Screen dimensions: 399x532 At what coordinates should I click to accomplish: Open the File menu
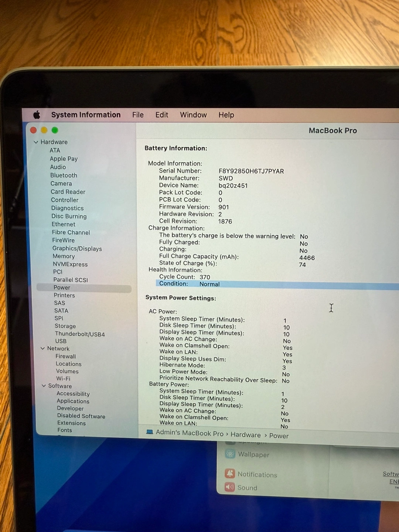click(x=138, y=115)
